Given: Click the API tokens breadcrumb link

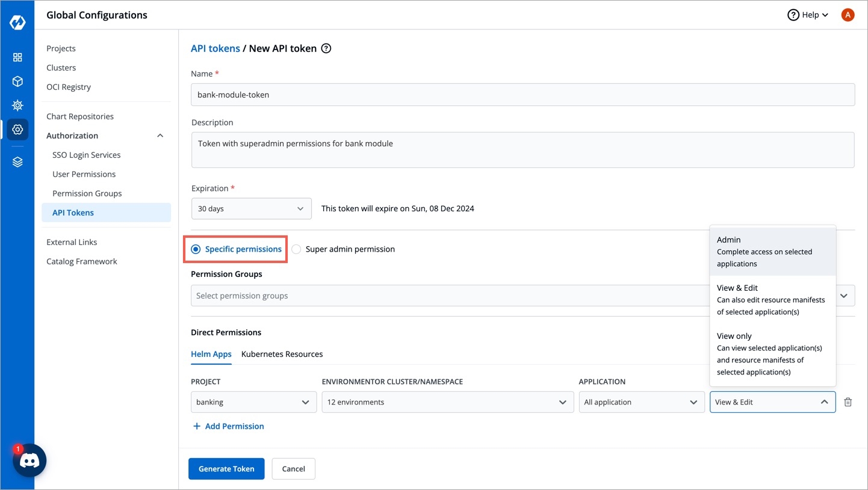Looking at the screenshot, I should tap(215, 49).
